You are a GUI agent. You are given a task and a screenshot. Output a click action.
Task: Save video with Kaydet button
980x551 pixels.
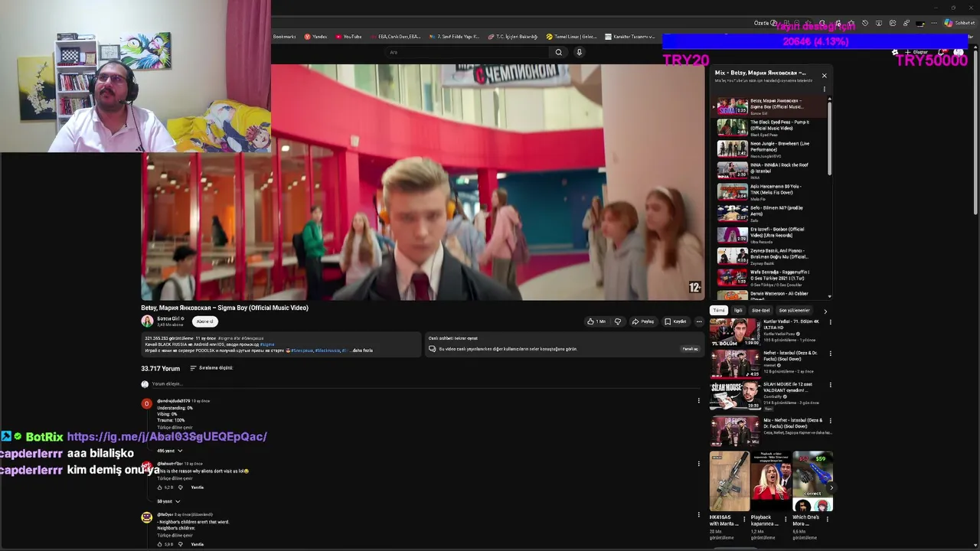coord(675,321)
